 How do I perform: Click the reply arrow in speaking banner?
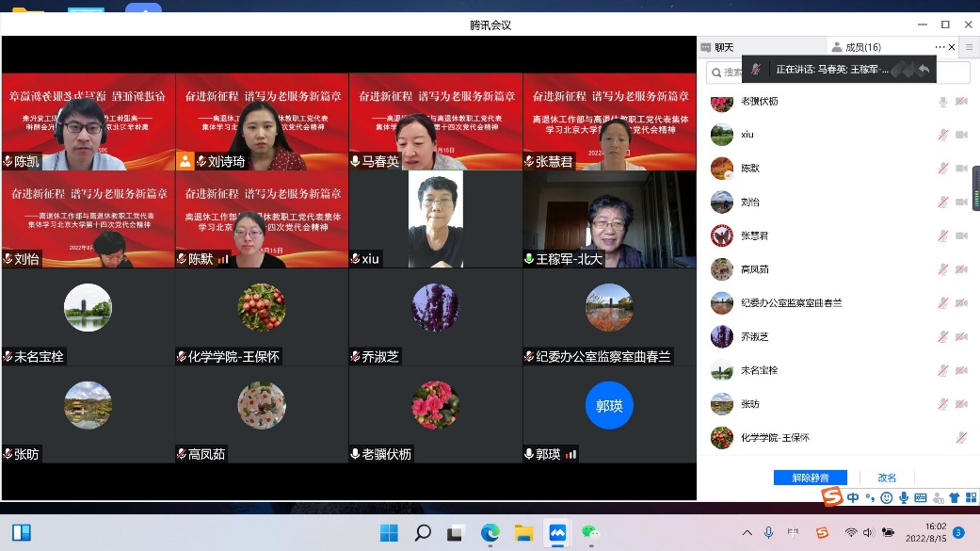(x=924, y=70)
